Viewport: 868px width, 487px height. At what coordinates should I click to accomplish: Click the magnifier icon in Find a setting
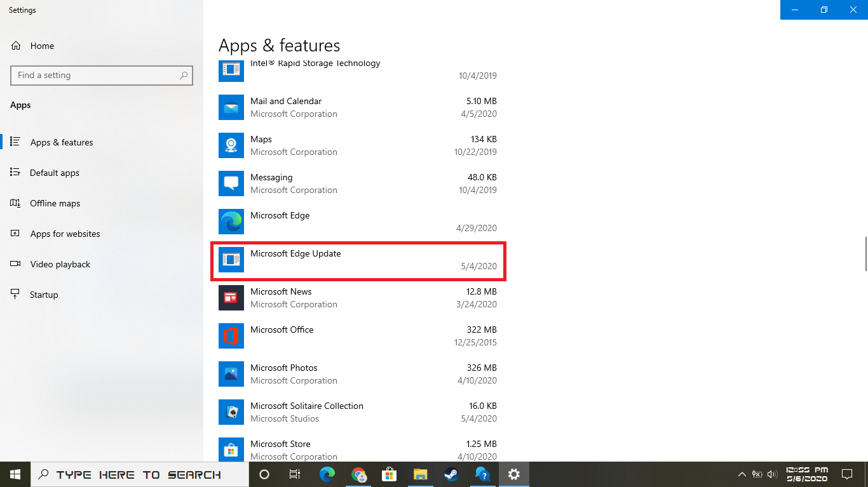pos(184,76)
